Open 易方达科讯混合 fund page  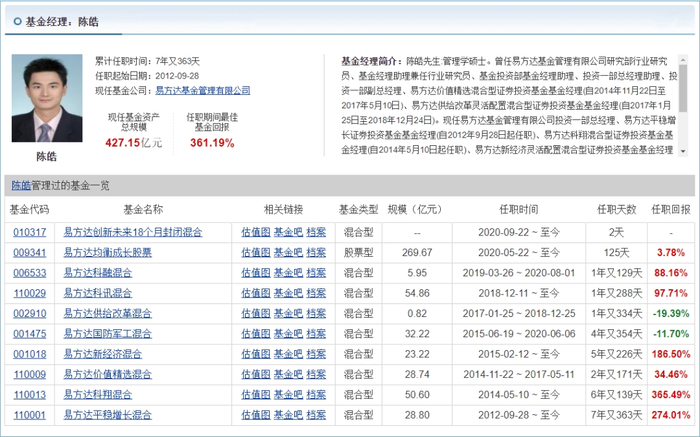coord(98,293)
